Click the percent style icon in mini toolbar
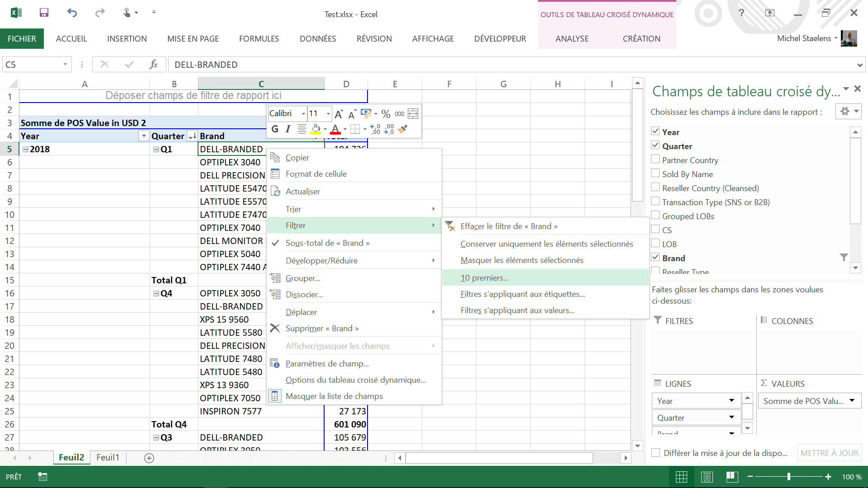 tap(386, 114)
